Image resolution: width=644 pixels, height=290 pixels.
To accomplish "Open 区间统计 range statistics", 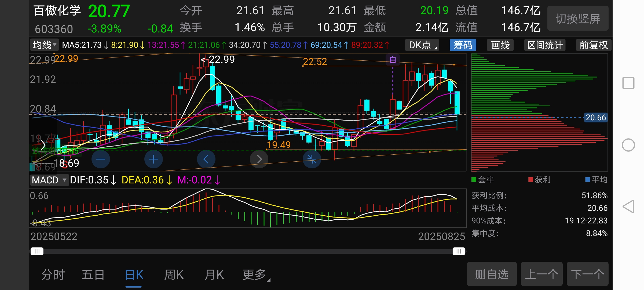I will point(545,45).
